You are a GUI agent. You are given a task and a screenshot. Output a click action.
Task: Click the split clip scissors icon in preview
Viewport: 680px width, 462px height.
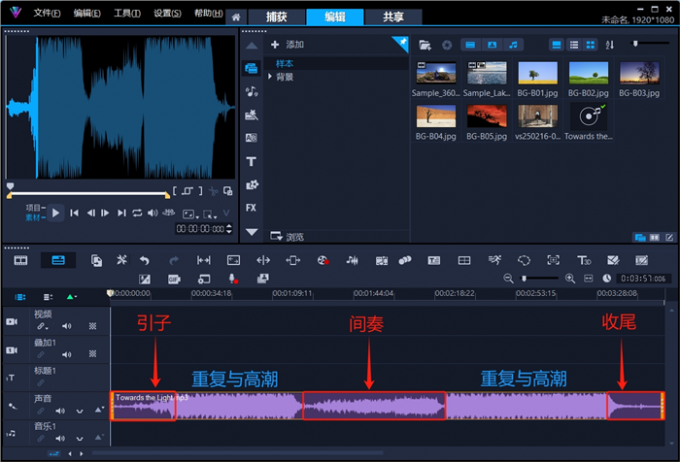click(x=213, y=191)
